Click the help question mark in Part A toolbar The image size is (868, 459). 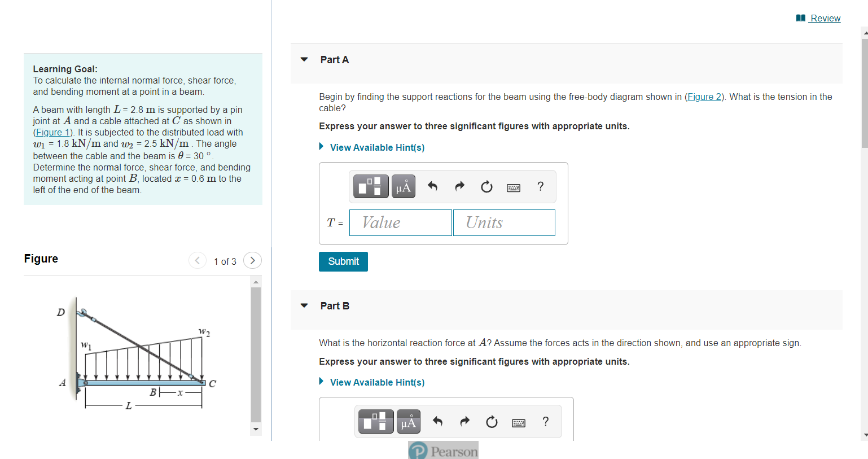click(540, 186)
